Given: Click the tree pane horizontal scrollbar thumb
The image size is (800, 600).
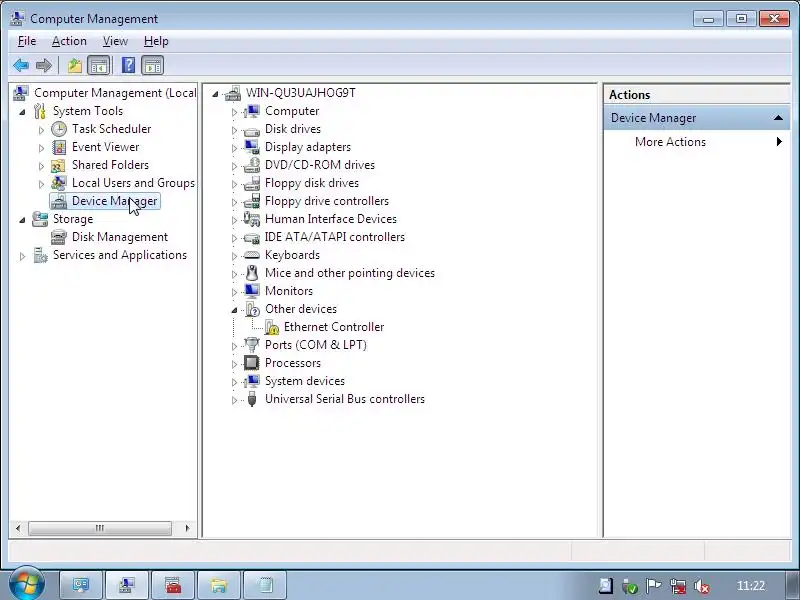Looking at the screenshot, I should click(100, 528).
